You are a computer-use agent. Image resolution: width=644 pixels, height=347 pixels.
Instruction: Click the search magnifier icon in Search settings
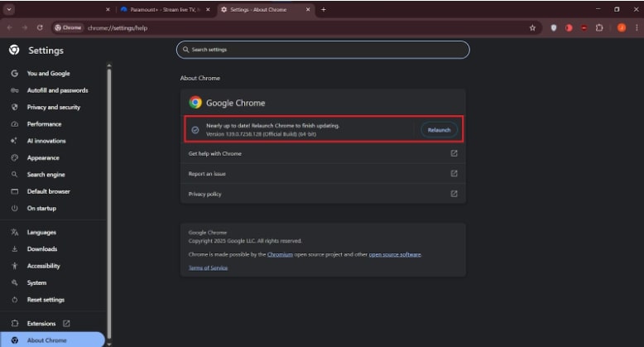coord(185,50)
